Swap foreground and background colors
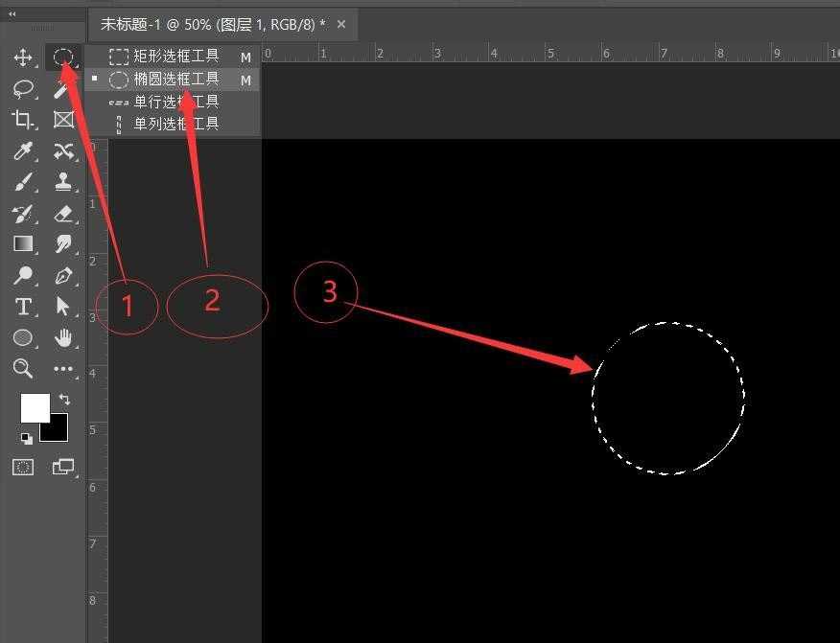 [64, 399]
